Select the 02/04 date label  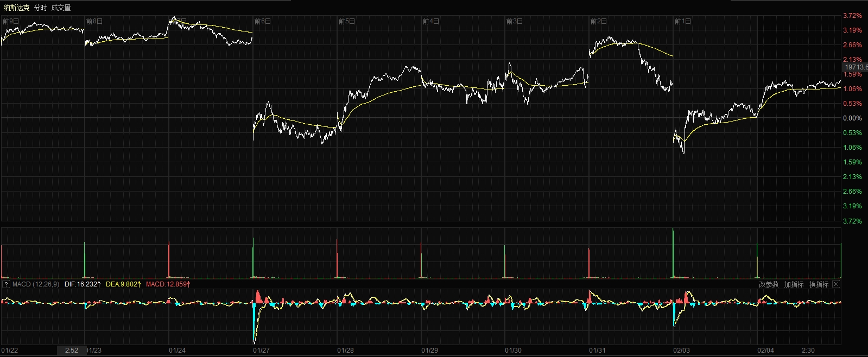(765, 350)
